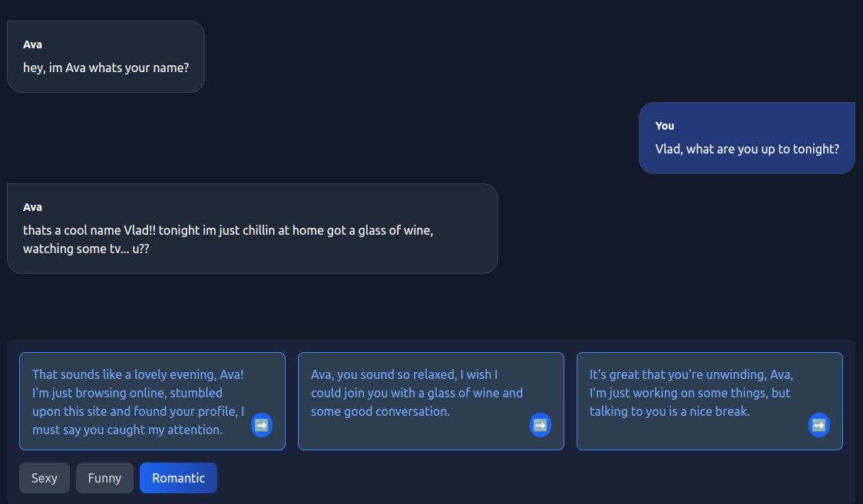
Task: Choose the Romantic tone button
Action: point(178,478)
